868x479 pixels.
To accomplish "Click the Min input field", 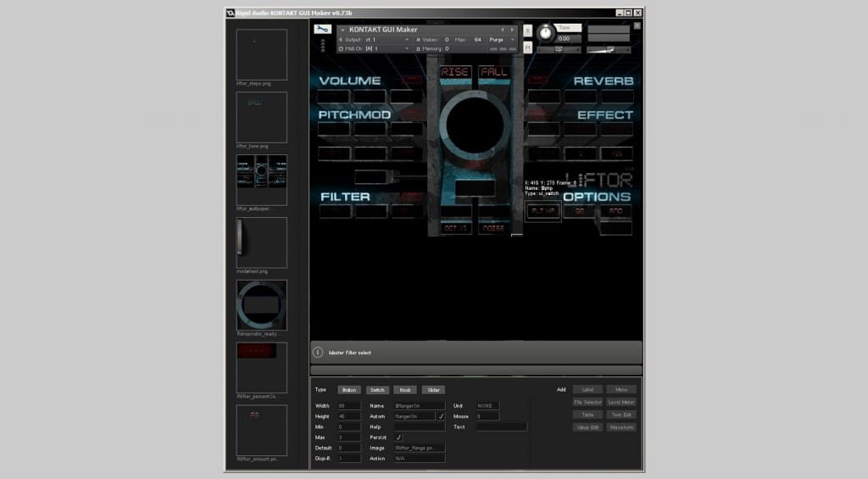I will [x=348, y=427].
